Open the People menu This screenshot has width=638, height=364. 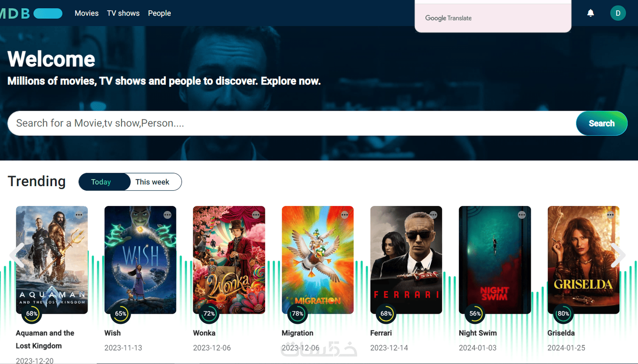(x=159, y=13)
